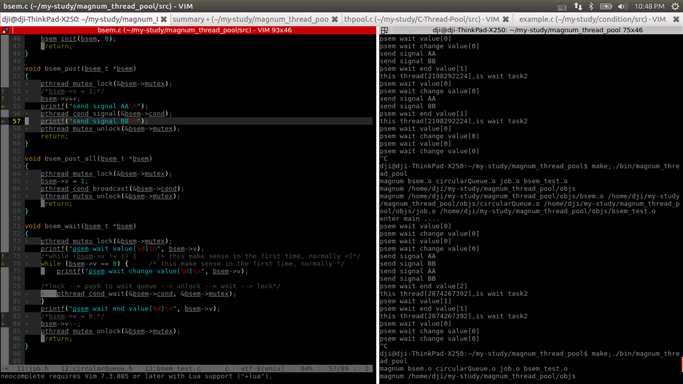Open the system power gear menu
683x384 pixels.
[x=675, y=6]
